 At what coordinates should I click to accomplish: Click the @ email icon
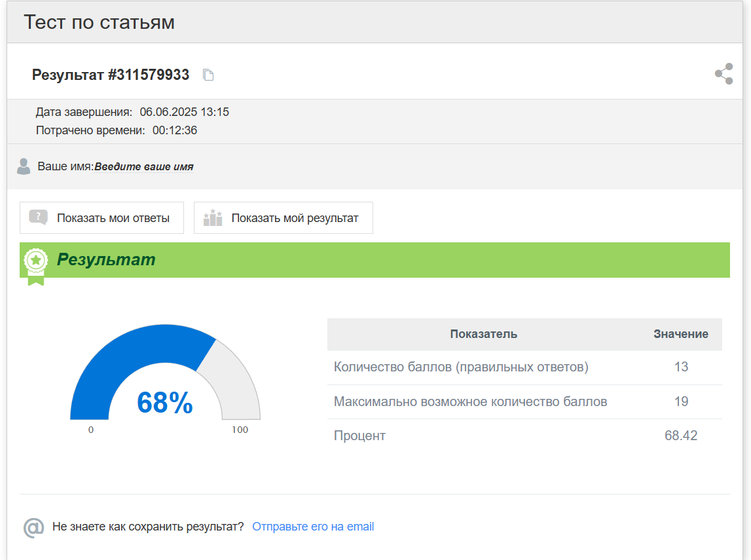(33, 527)
